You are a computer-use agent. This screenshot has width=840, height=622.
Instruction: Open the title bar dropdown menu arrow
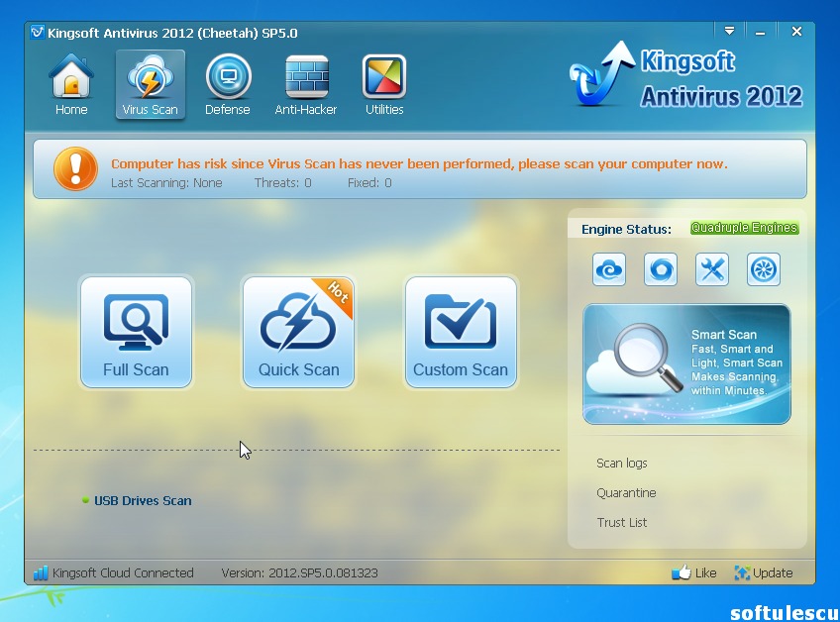(729, 31)
